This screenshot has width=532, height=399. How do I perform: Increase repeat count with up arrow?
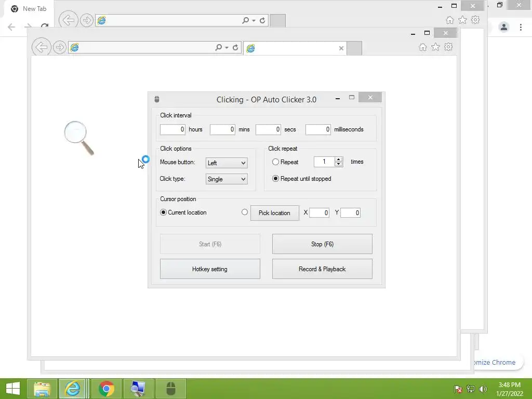pos(338,159)
